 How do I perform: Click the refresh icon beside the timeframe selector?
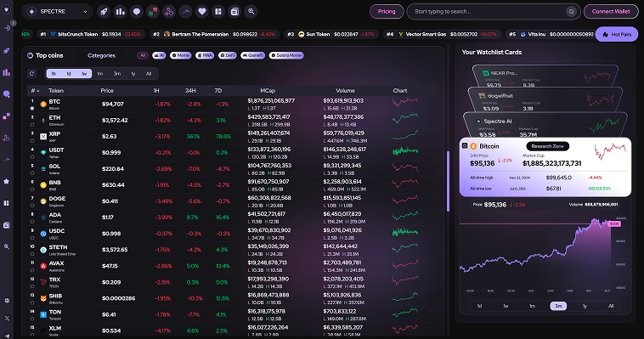tap(31, 74)
